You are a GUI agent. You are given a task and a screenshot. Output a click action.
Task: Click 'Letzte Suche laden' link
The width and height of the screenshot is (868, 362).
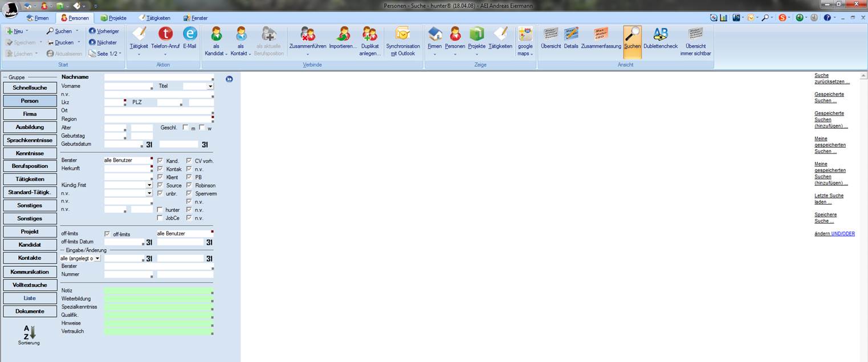pyautogui.click(x=829, y=199)
